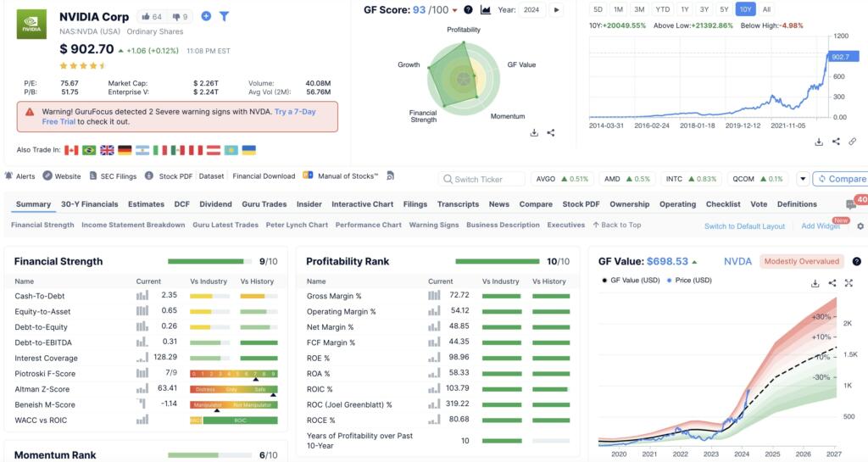The image size is (868, 462).
Task: Open the 30-Y Financials tab
Action: [x=89, y=204]
